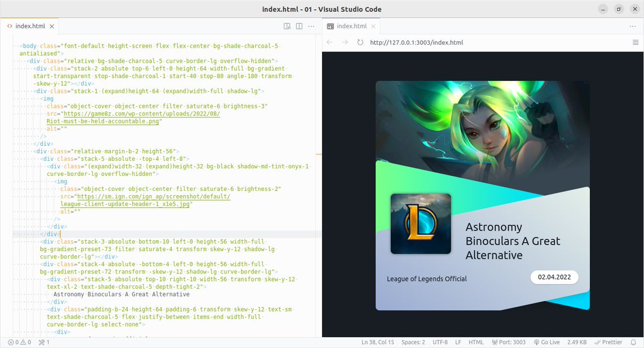The width and height of the screenshot is (644, 348).
Task: Click the bg-black shadow-md-tint-onyx-1 code line
Action: tap(178, 170)
